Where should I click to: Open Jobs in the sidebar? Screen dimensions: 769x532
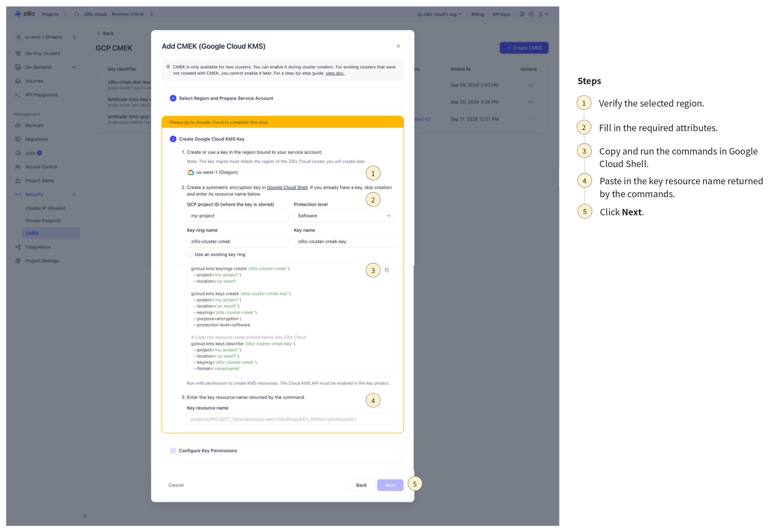[30, 153]
